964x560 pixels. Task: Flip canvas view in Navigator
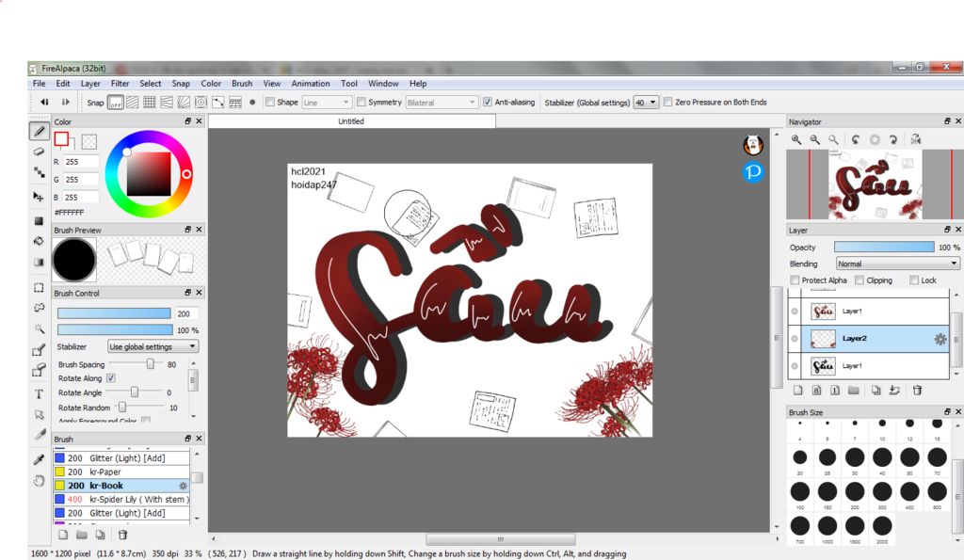[915, 139]
